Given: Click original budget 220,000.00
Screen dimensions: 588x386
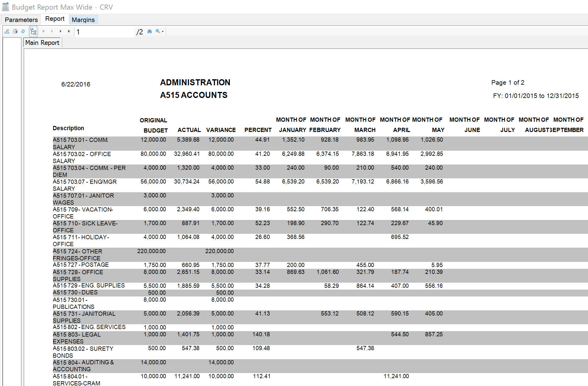Looking at the screenshot, I should 151,251.
